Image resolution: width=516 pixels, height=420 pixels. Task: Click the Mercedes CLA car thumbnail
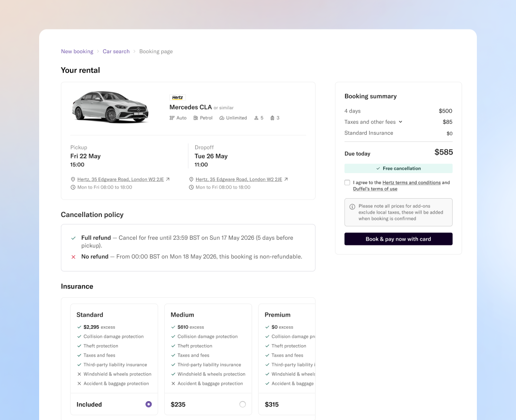(110, 107)
